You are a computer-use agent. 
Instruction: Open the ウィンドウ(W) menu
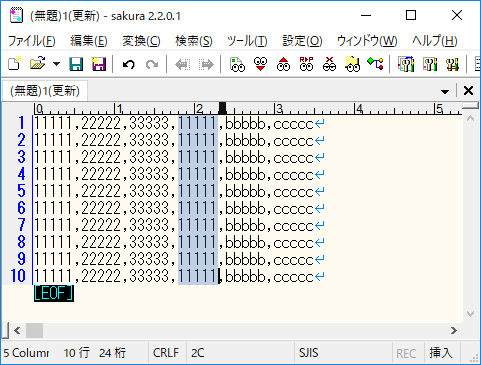tap(367, 41)
